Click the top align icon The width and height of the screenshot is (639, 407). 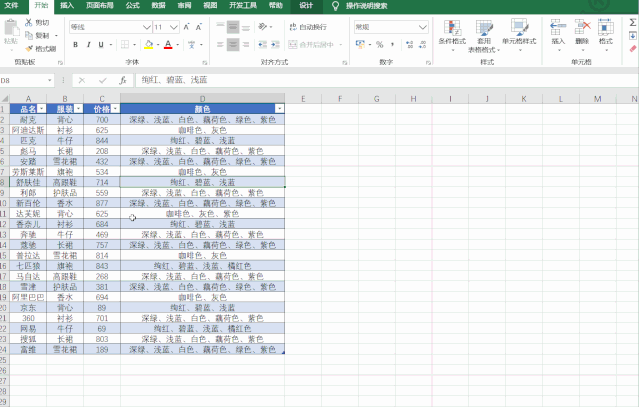point(220,27)
